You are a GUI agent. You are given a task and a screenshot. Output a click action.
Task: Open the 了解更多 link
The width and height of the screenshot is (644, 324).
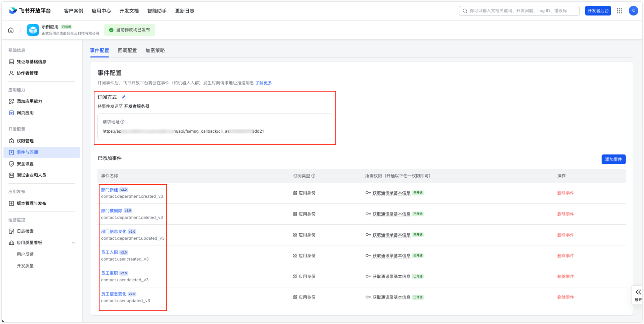(264, 83)
